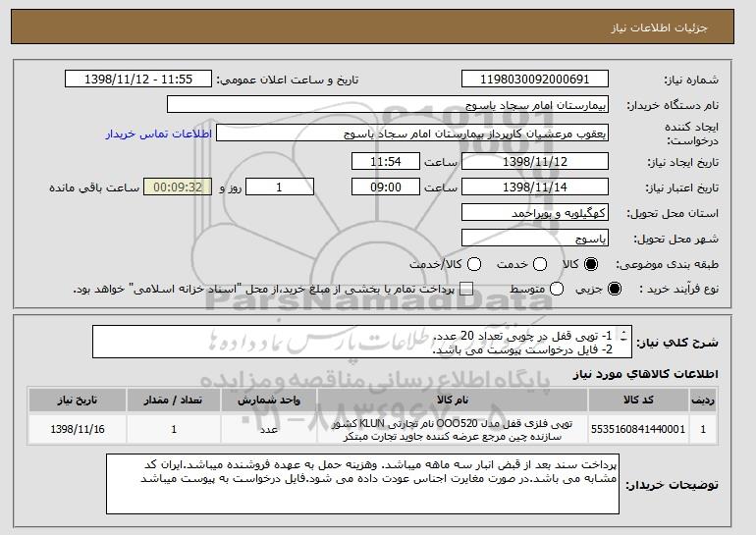Click the جزئیات اطلاعات نیاز header title
Image resolution: width=756 pixels, height=535 pixels.
pyautogui.click(x=659, y=27)
